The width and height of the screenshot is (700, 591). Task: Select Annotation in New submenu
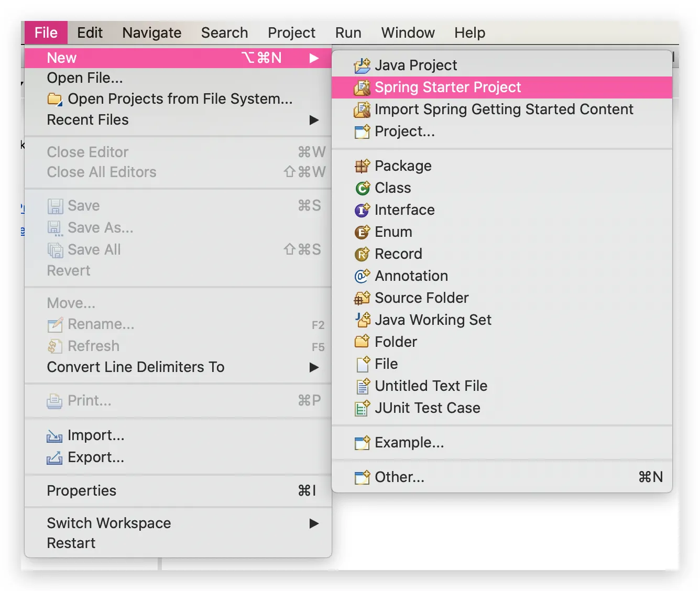click(x=502, y=276)
